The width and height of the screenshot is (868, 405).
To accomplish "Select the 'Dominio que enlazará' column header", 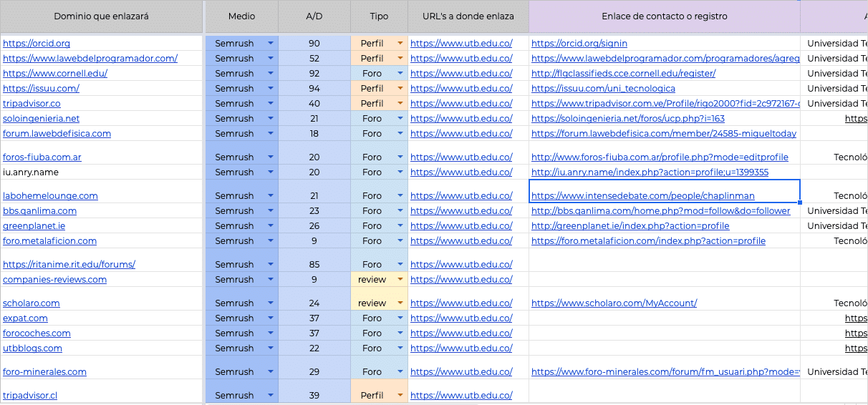I will (x=101, y=16).
